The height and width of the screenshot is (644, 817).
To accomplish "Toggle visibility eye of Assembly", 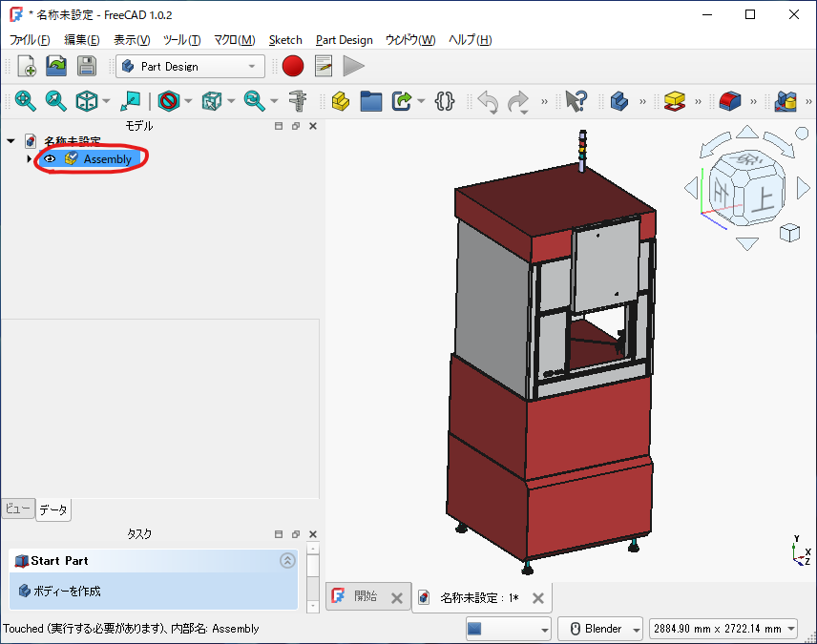I will (50, 159).
